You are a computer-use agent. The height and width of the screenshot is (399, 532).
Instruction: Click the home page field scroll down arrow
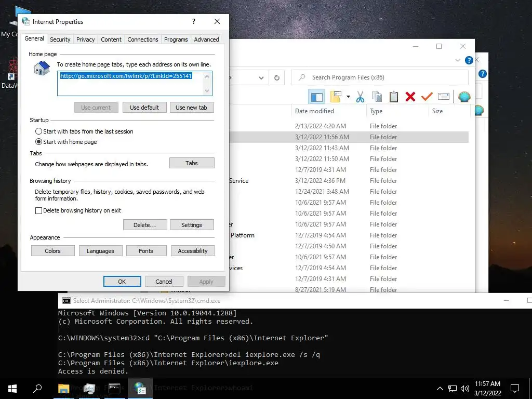207,90
